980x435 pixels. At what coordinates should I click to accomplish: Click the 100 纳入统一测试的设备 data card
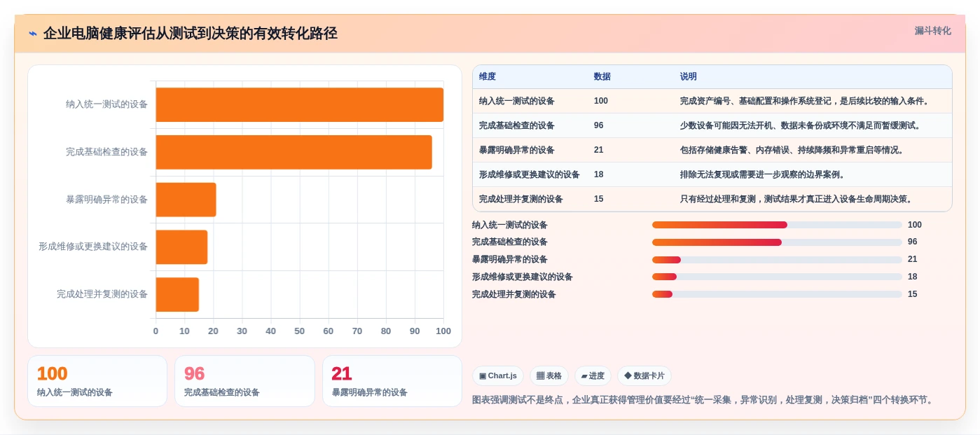pyautogui.click(x=97, y=381)
